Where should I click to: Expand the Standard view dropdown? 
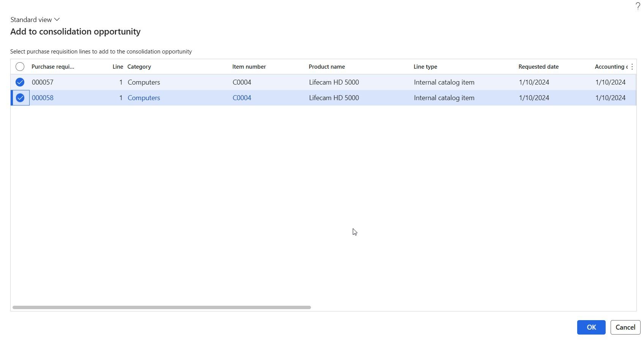point(35,20)
